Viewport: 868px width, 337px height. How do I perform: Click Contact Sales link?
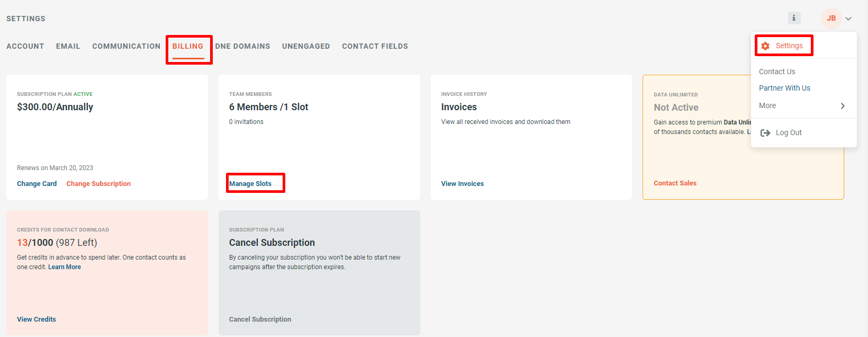[x=675, y=183]
